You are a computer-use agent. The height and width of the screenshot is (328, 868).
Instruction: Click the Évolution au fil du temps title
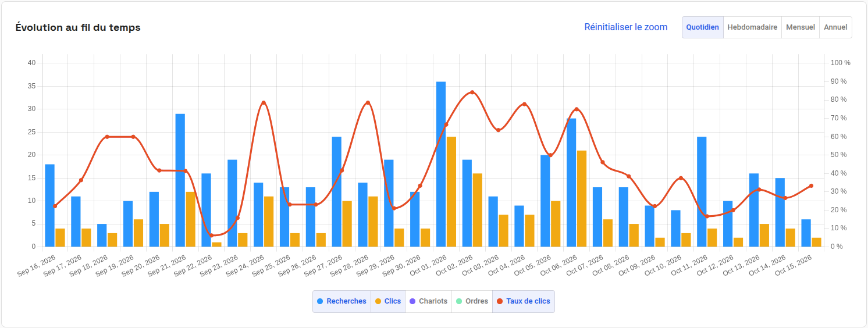pyautogui.click(x=78, y=27)
